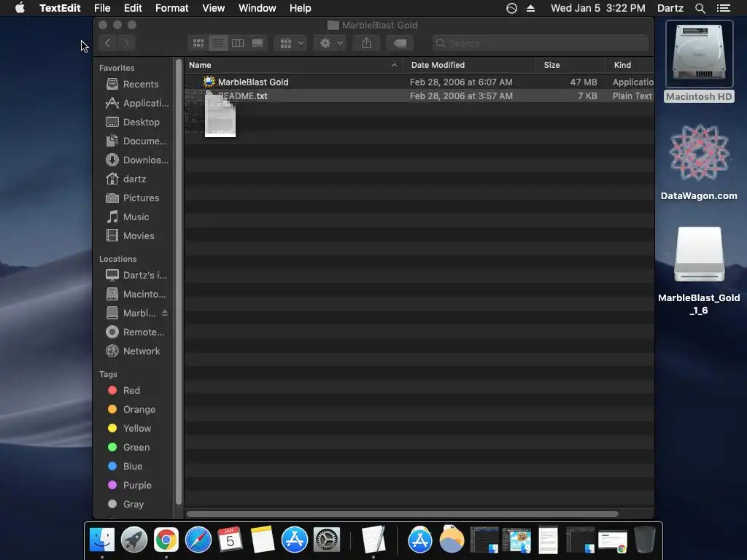Open Safari from the Dock

(x=198, y=540)
